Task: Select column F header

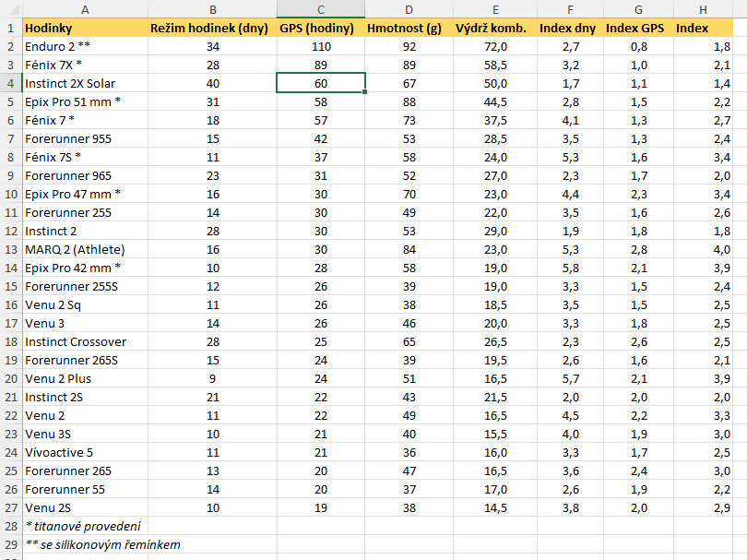Action: tap(570, 9)
